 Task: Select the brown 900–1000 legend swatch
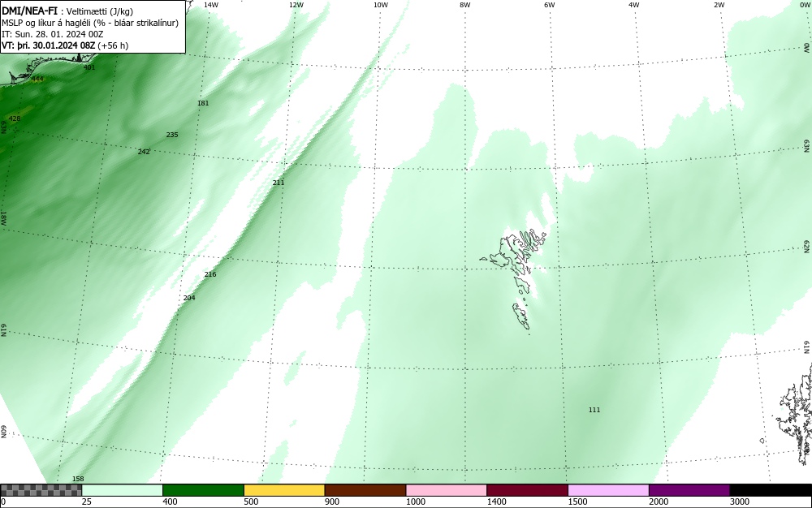[x=365, y=490]
